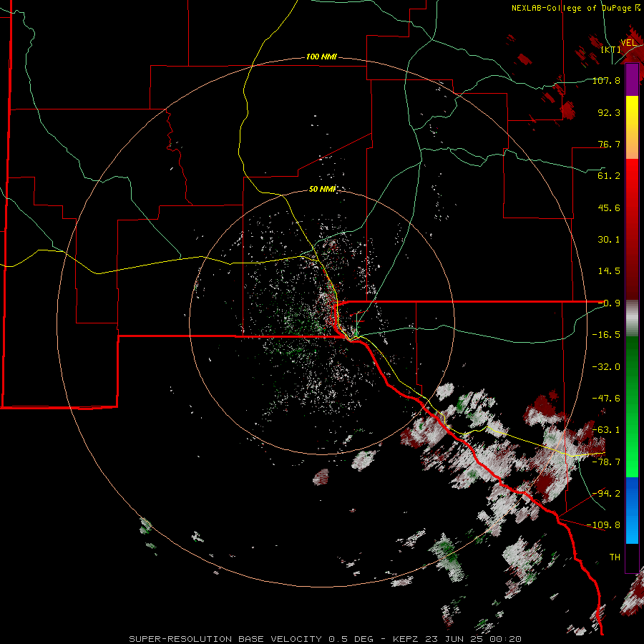Click the -63.1 value on the velocity scale
The width and height of the screenshot is (644, 644).
(606, 430)
